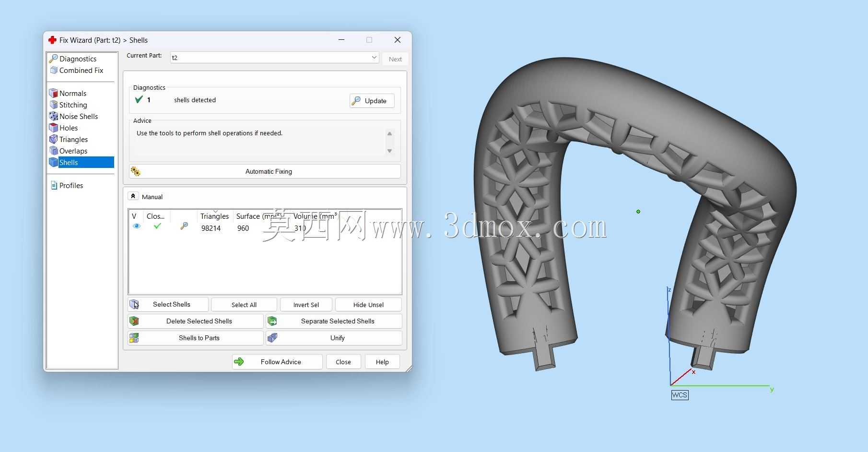
Task: Click Follow Advice button
Action: tap(277, 362)
